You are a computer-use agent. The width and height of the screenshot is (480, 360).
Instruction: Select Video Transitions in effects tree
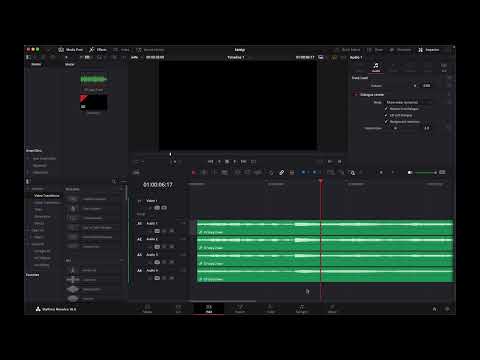pyautogui.click(x=47, y=196)
